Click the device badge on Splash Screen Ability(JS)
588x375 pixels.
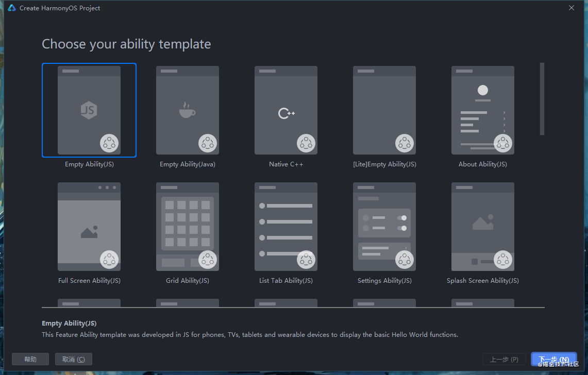point(503,260)
